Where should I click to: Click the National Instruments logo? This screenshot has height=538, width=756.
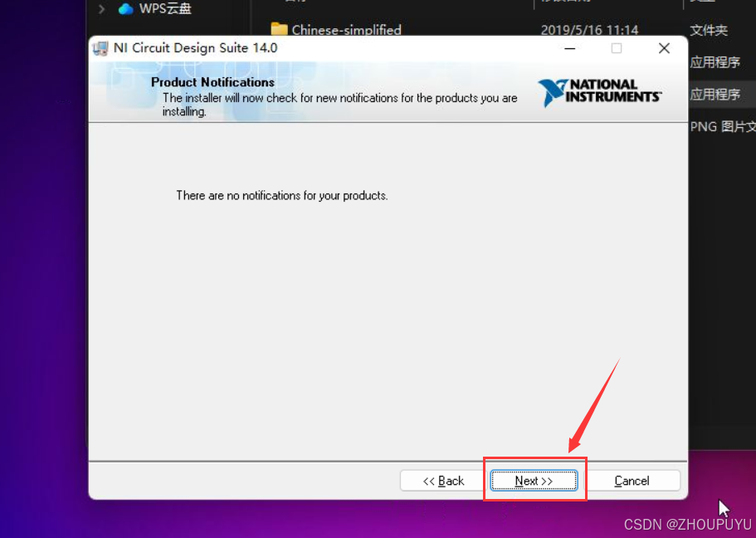click(600, 91)
